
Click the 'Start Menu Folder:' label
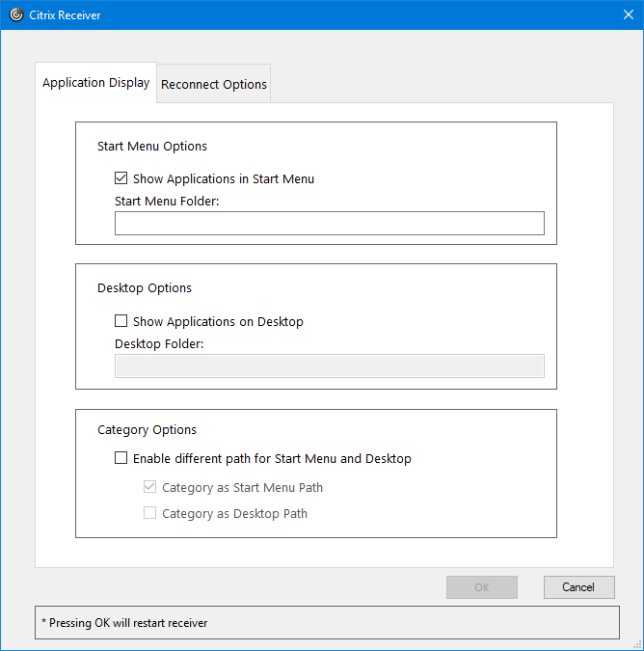point(167,202)
